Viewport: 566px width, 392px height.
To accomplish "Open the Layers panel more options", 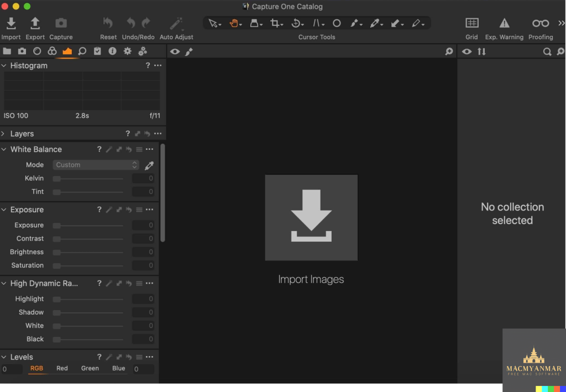I will coord(158,134).
